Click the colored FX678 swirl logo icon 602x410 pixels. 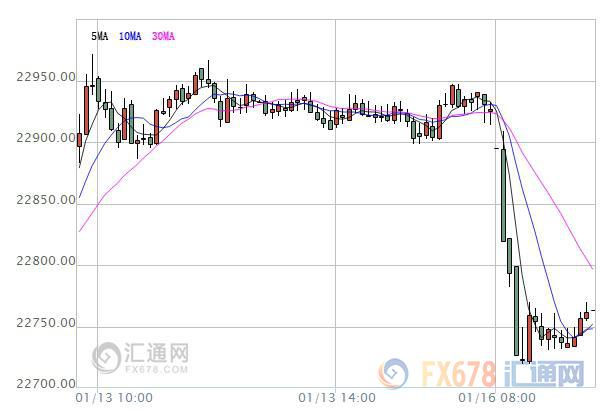[393, 374]
